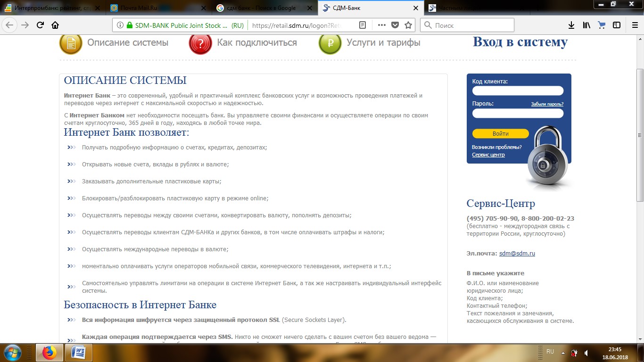644x362 pixels.
Task: Open Word from the taskbar
Action: pyautogui.click(x=78, y=353)
